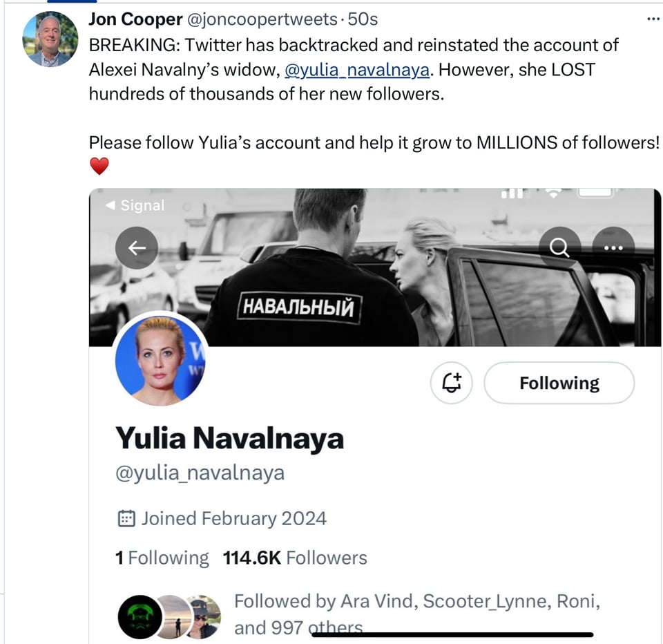Open Jon Cooper's profile picture
The height and width of the screenshot is (644, 663).
click(x=50, y=39)
